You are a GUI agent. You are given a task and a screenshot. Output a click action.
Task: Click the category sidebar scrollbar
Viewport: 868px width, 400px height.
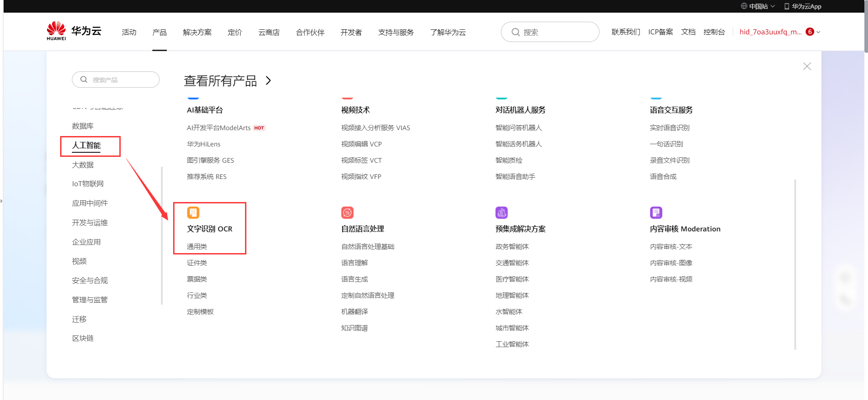click(162, 236)
